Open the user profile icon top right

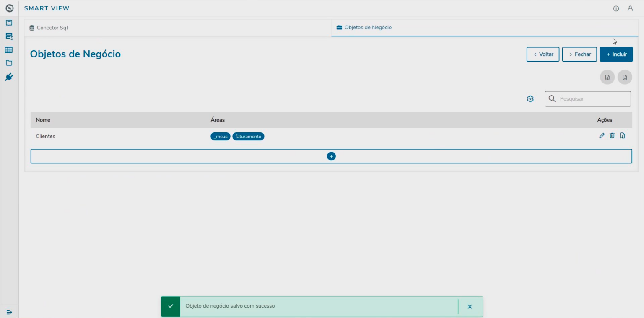coord(631,8)
